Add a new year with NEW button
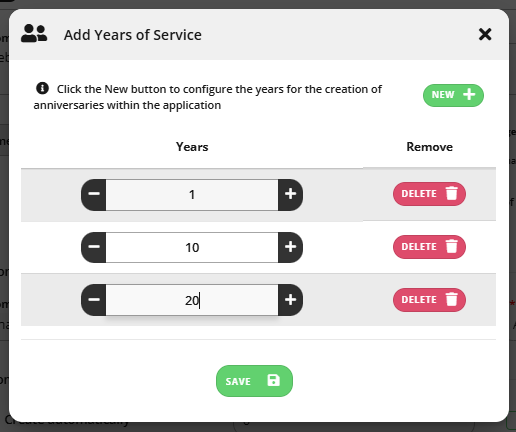The image size is (516, 432). point(453,95)
